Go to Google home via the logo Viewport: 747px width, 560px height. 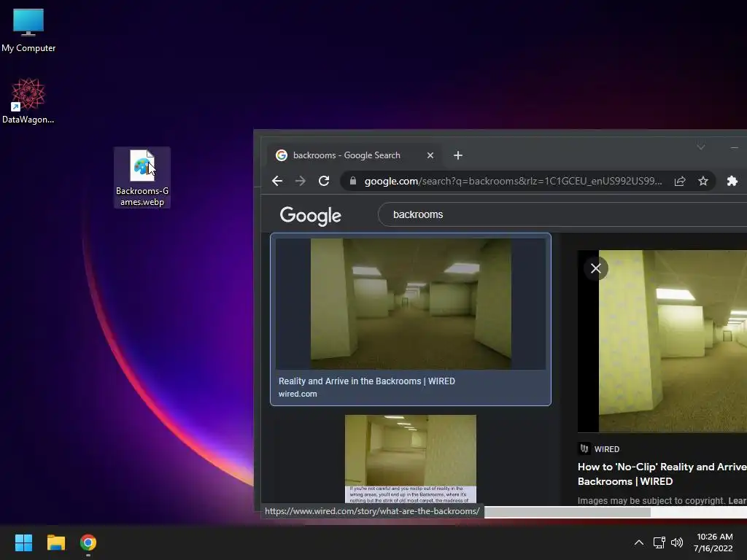[310, 215]
